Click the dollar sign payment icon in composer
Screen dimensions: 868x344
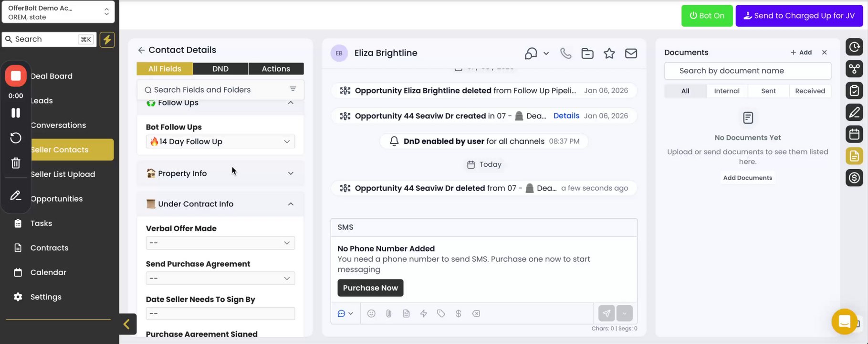pyautogui.click(x=458, y=313)
